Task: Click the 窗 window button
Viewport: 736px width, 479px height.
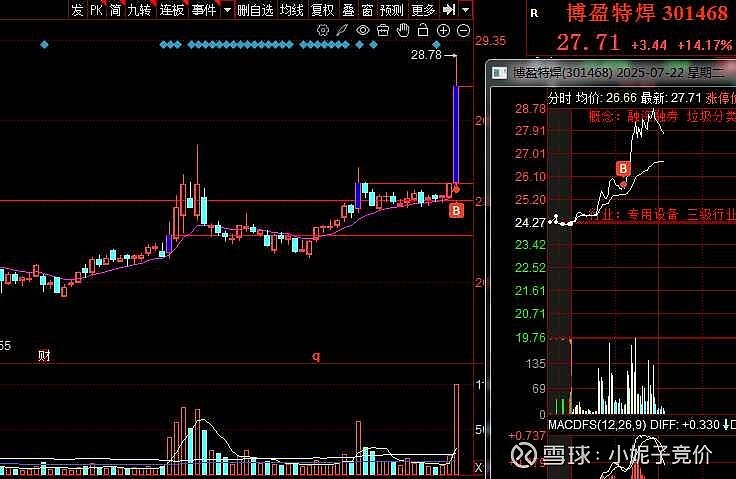Action: pos(368,9)
